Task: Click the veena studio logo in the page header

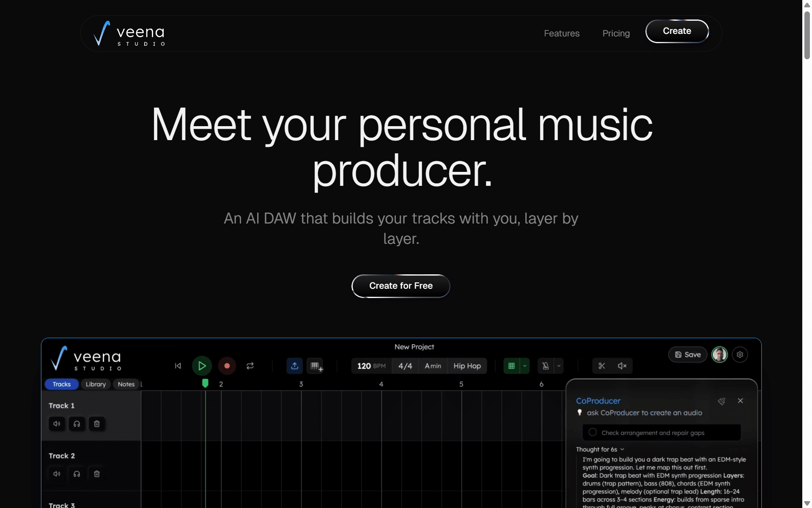Action: [129, 33]
